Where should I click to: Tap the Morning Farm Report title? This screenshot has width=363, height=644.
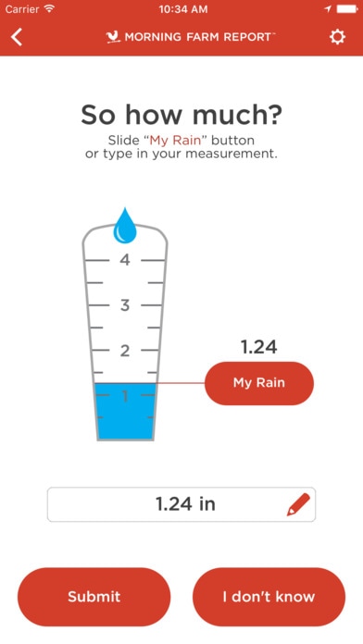pos(198,37)
